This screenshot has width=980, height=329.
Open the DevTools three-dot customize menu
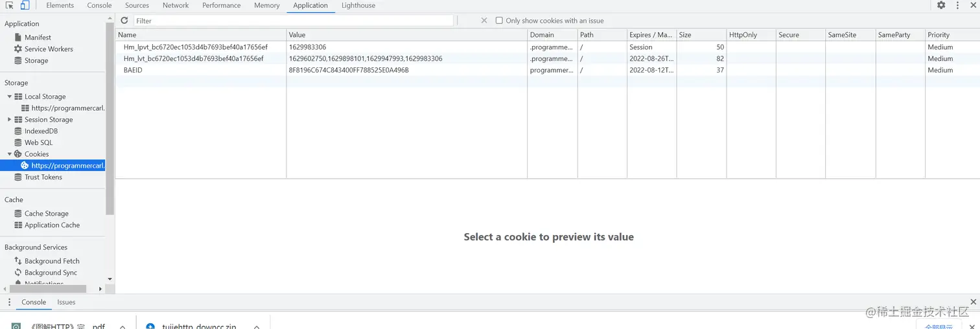(957, 5)
